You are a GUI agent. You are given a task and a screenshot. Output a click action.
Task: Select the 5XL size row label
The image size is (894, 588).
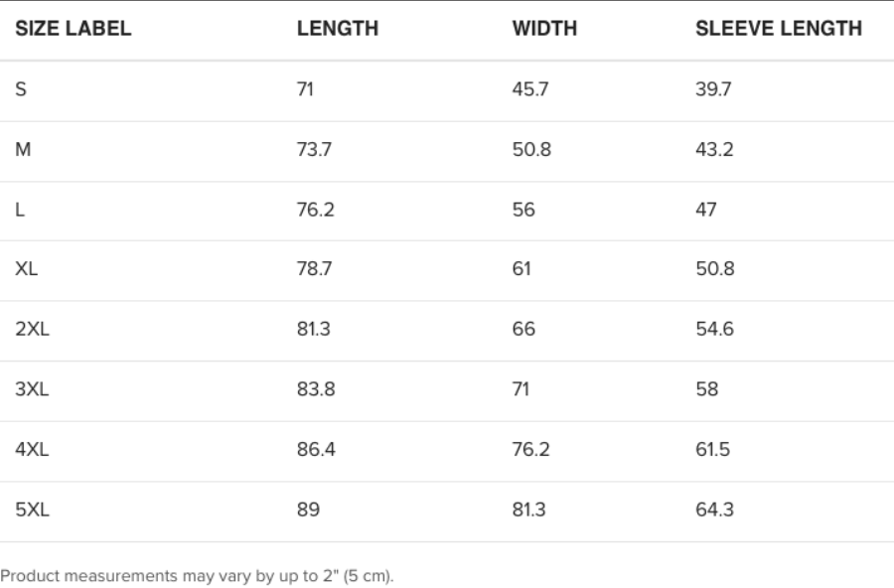pos(32,510)
